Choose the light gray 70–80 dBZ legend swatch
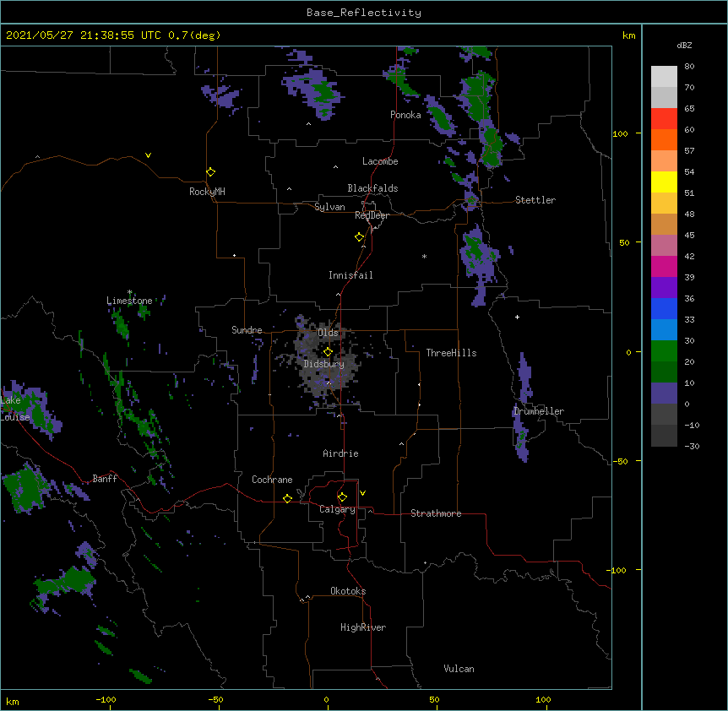The height and width of the screenshot is (711, 728). click(664, 77)
